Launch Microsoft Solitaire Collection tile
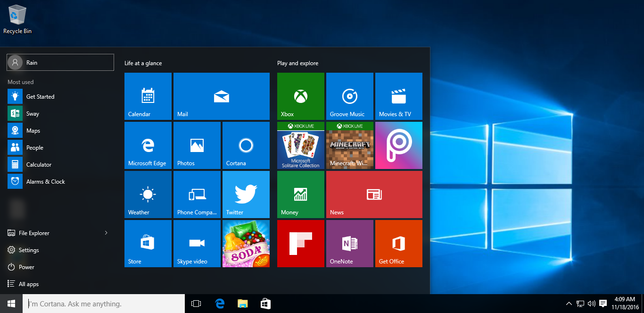This screenshot has height=313, width=644. click(x=301, y=145)
